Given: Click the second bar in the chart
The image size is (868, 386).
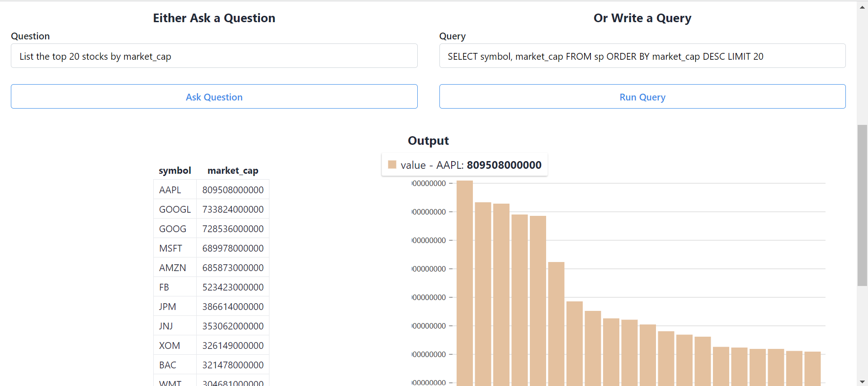Looking at the screenshot, I should point(483,294).
